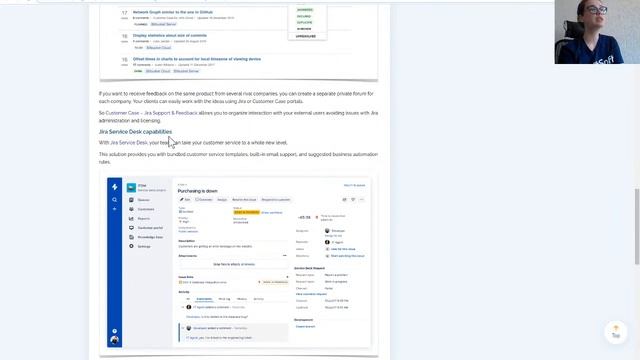The width and height of the screenshot is (640, 360).
Task: Click the Customers icon in the project sidebar
Action: tap(131, 209)
